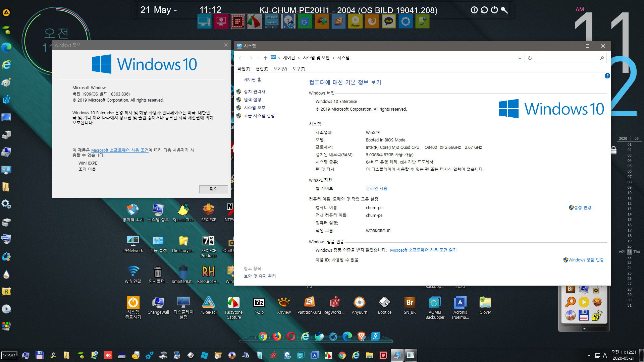Click the taskbar clock 오전 11:12:21
The width and height of the screenshot is (644, 362).
[624, 352]
